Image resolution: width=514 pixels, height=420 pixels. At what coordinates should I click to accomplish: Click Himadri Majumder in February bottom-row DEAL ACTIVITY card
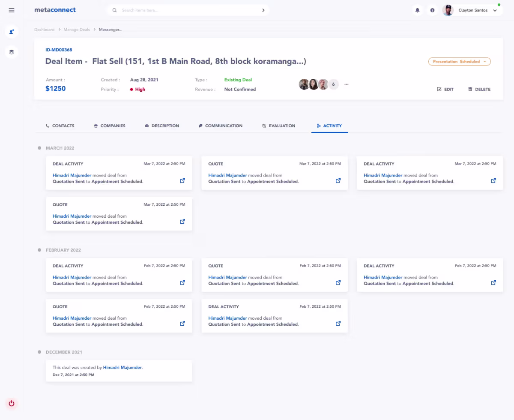point(227,318)
